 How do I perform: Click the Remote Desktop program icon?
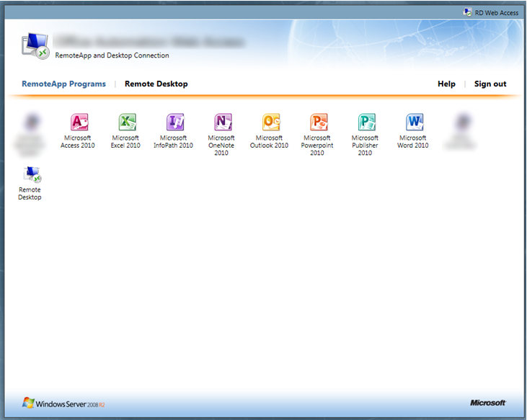click(32, 174)
